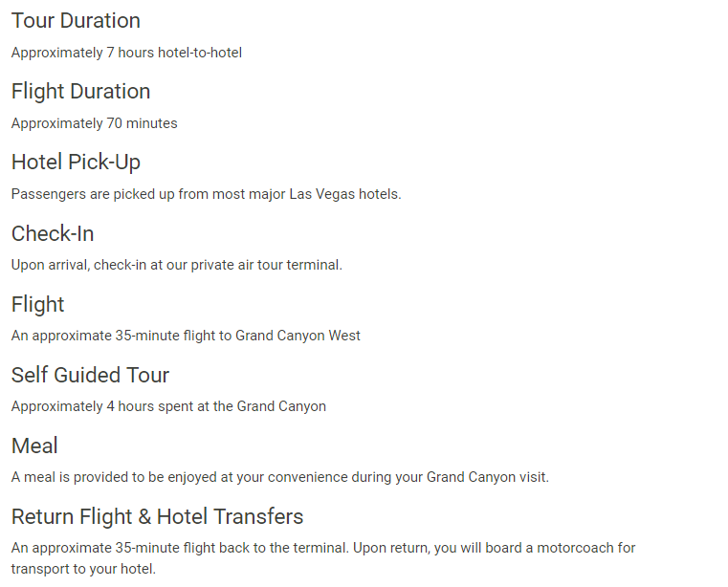Click the Hotel Pick-Up heading
Image resolution: width=728 pixels, height=587 pixels.
pyautogui.click(x=76, y=163)
